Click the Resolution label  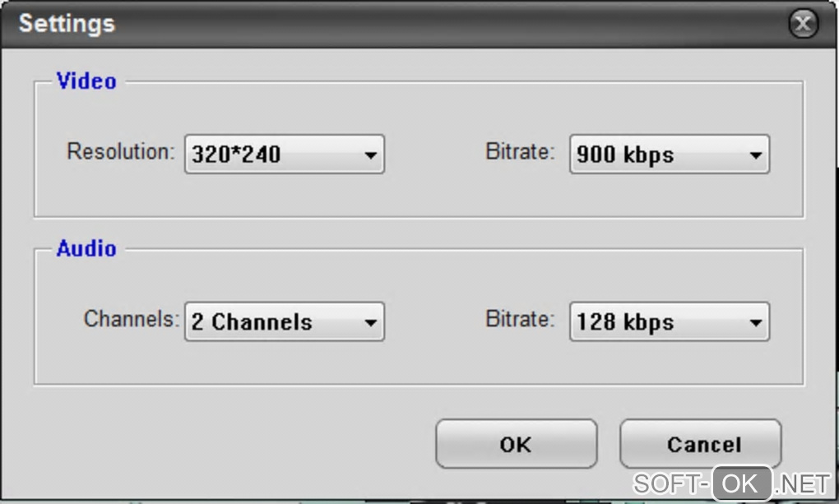pyautogui.click(x=121, y=151)
